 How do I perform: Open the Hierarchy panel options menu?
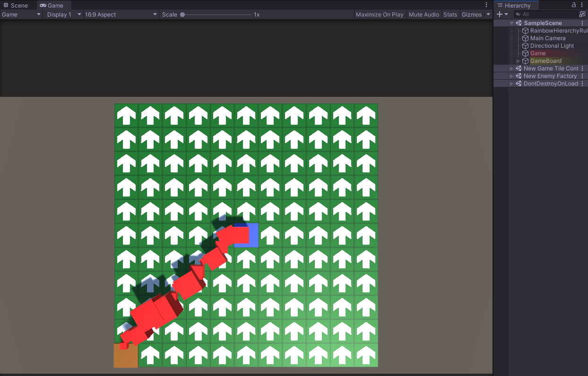click(x=583, y=5)
